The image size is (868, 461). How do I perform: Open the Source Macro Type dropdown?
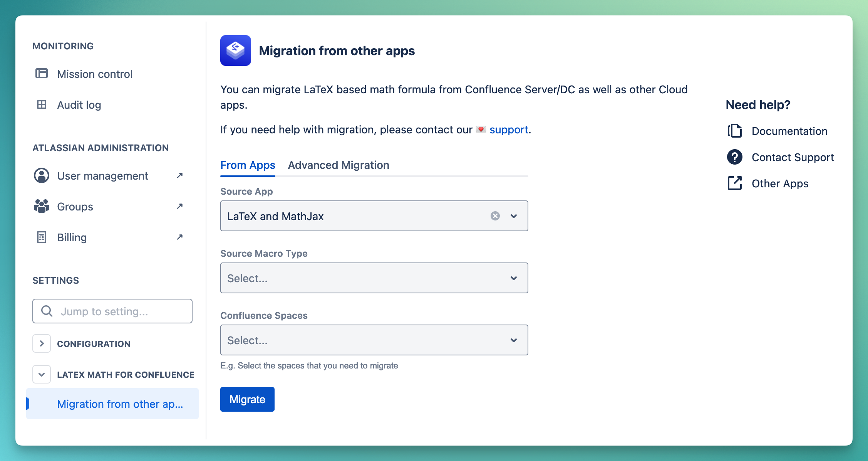click(x=374, y=278)
